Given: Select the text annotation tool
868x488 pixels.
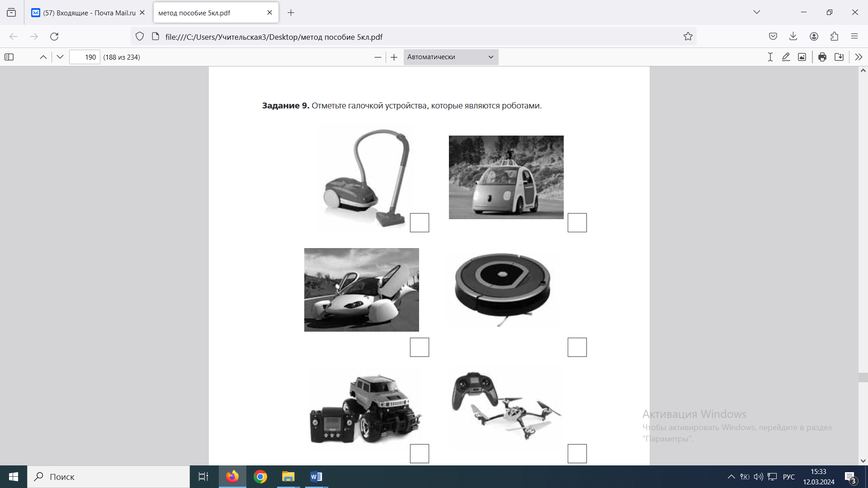Looking at the screenshot, I should [x=770, y=57].
